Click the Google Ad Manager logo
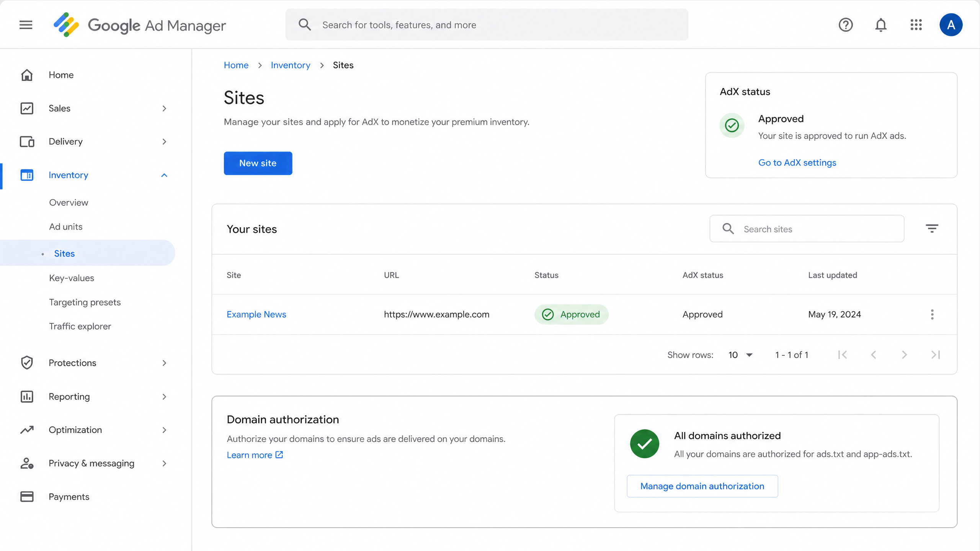980x551 pixels. 140,25
